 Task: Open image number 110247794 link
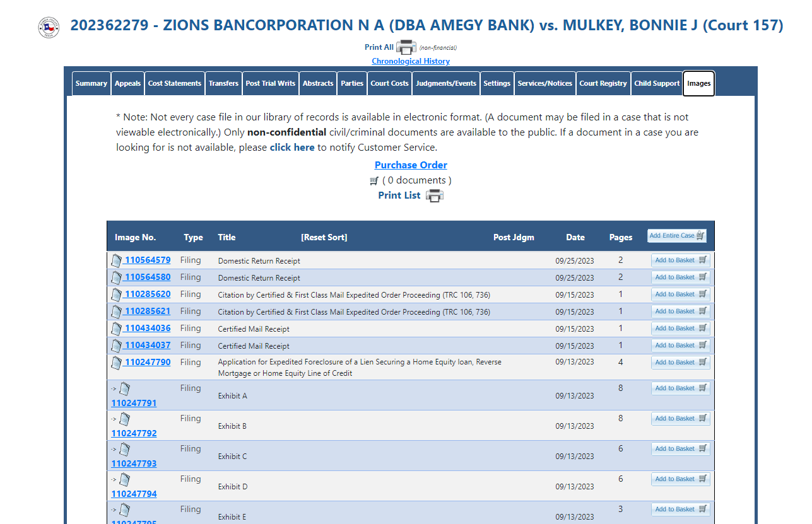pos(134,494)
